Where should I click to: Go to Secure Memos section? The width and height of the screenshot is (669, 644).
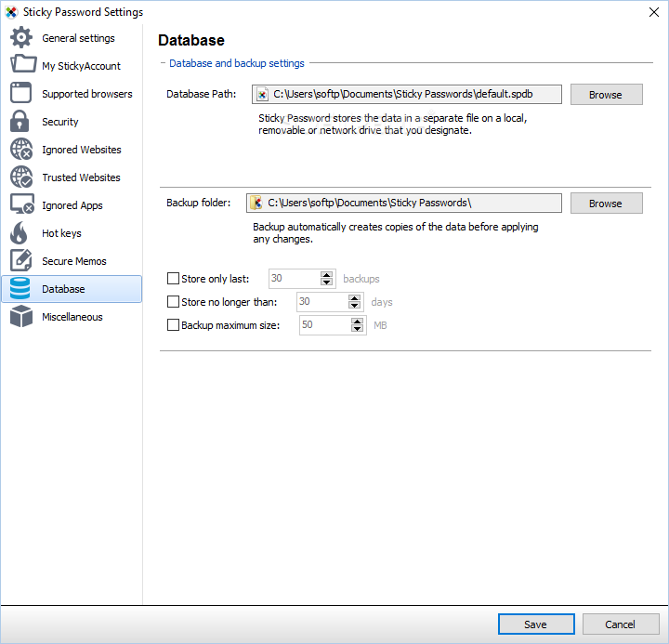coord(72,261)
